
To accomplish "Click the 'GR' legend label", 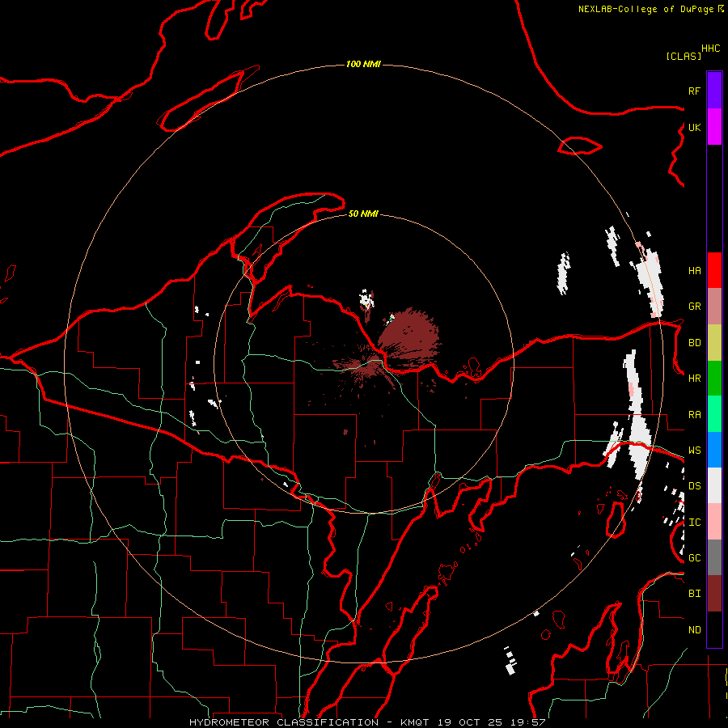I will point(694,307).
